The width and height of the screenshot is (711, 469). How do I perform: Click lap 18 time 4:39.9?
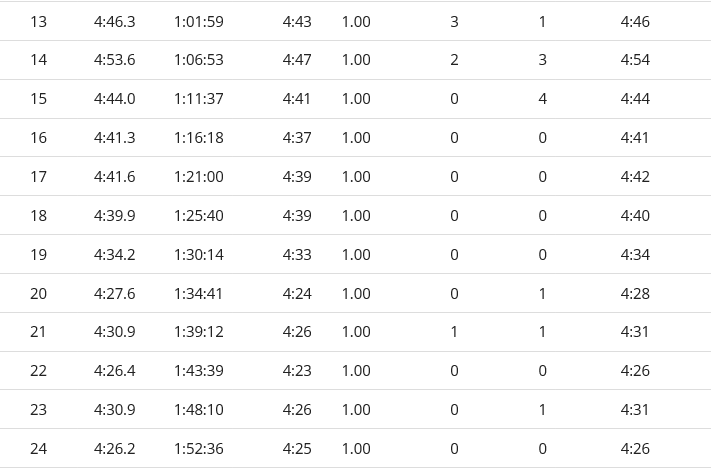coord(114,216)
